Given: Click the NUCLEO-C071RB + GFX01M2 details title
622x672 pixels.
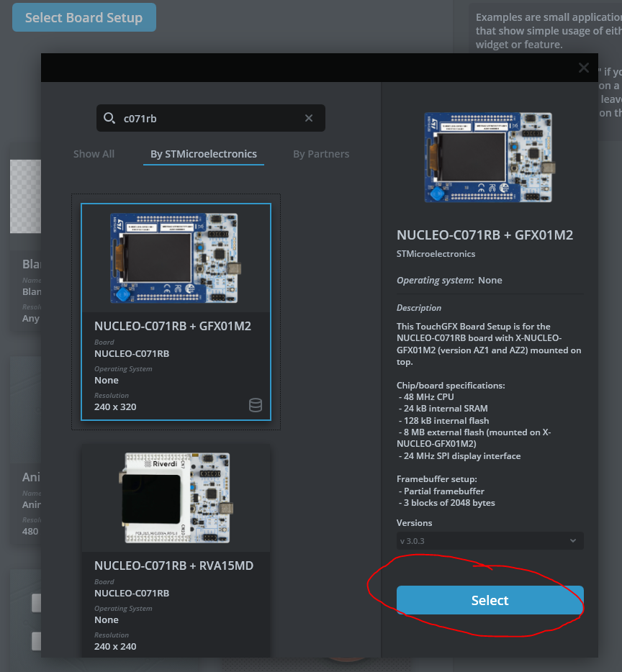Looking at the screenshot, I should point(484,235).
